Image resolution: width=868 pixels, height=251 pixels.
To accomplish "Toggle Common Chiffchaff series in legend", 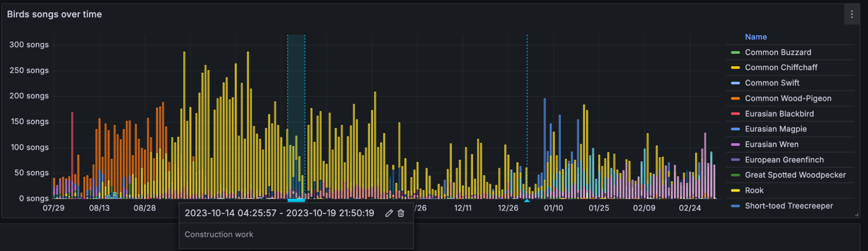I will [781, 68].
